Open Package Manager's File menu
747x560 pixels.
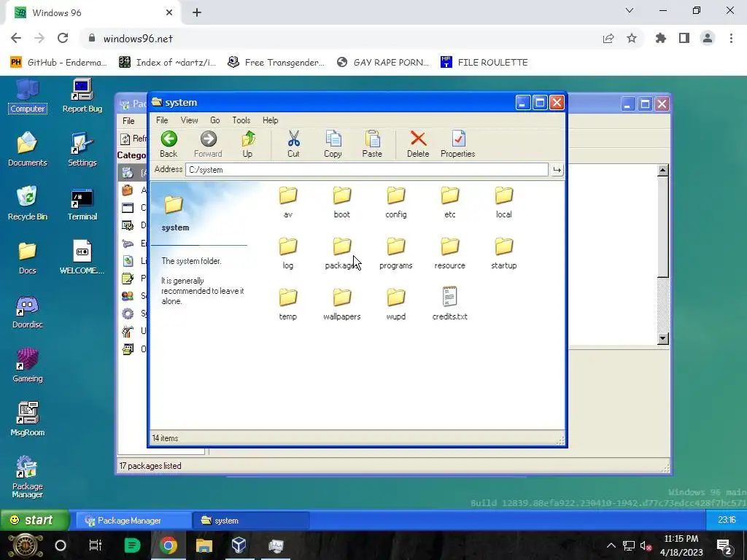pyautogui.click(x=128, y=121)
